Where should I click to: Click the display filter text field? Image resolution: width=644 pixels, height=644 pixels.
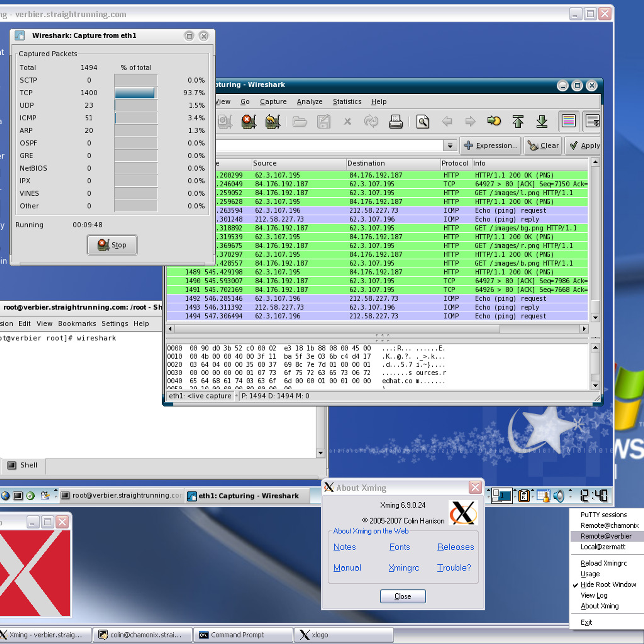pos(329,146)
